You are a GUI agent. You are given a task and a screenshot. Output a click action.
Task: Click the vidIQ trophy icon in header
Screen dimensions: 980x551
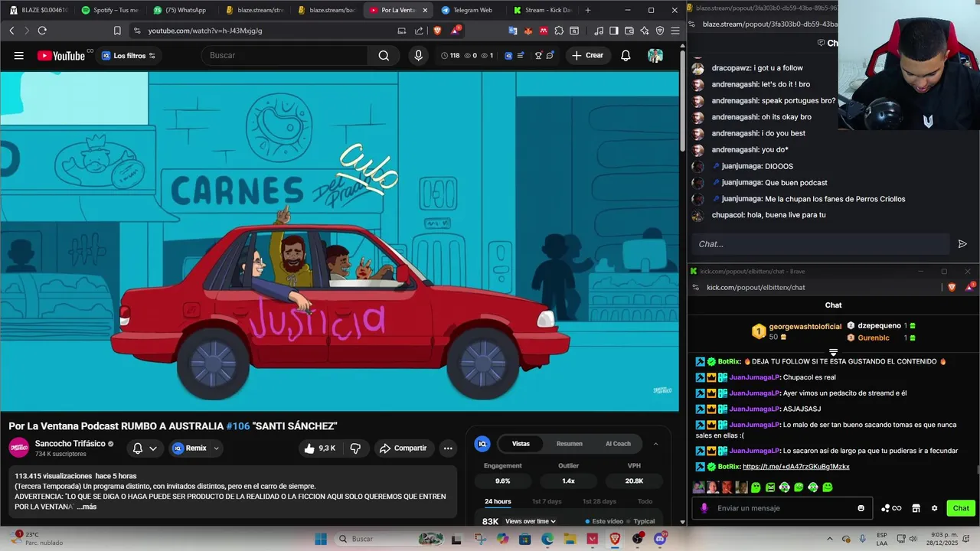[538, 55]
